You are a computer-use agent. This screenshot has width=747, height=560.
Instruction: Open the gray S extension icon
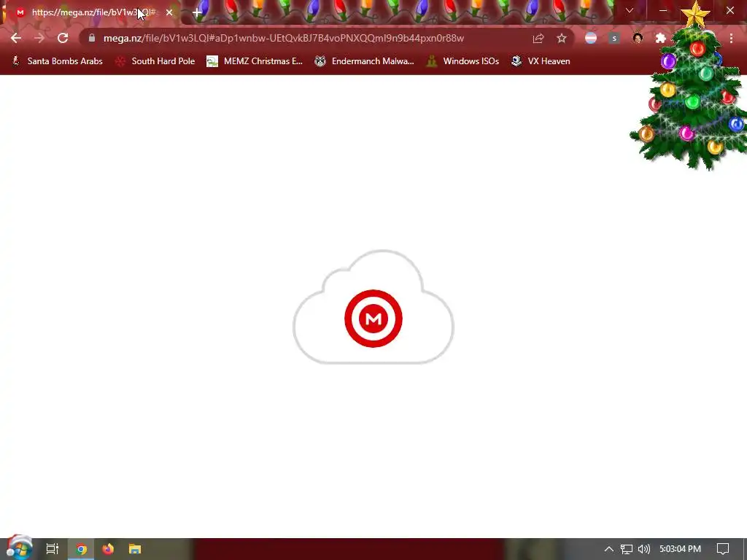coord(614,38)
